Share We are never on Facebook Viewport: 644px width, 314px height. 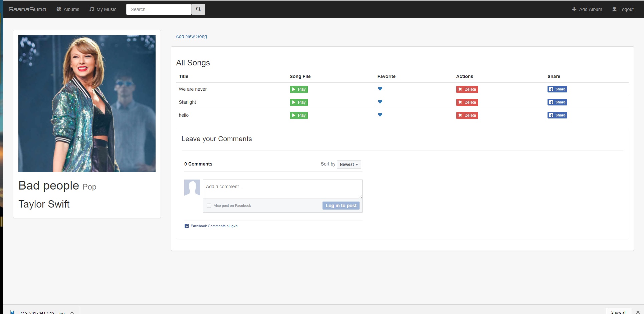557,89
